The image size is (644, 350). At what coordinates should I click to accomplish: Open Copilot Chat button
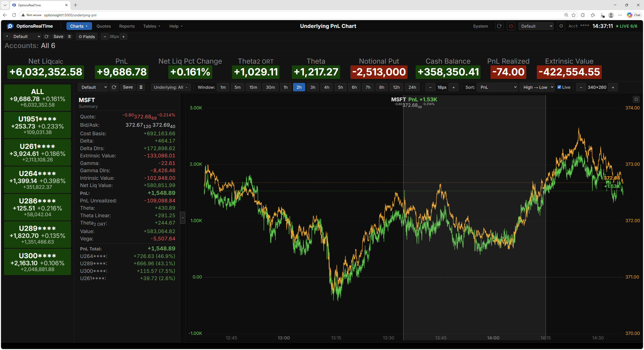click(x=634, y=15)
